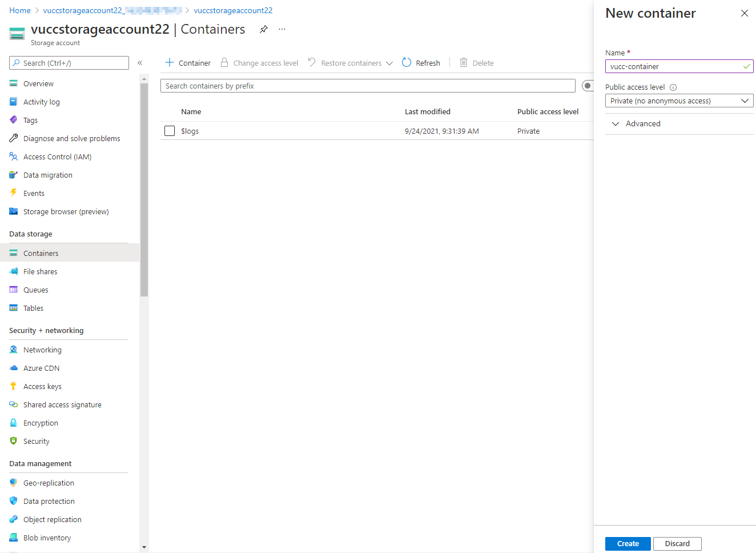
Task: Click the Events lightning icon
Action: tap(13, 193)
